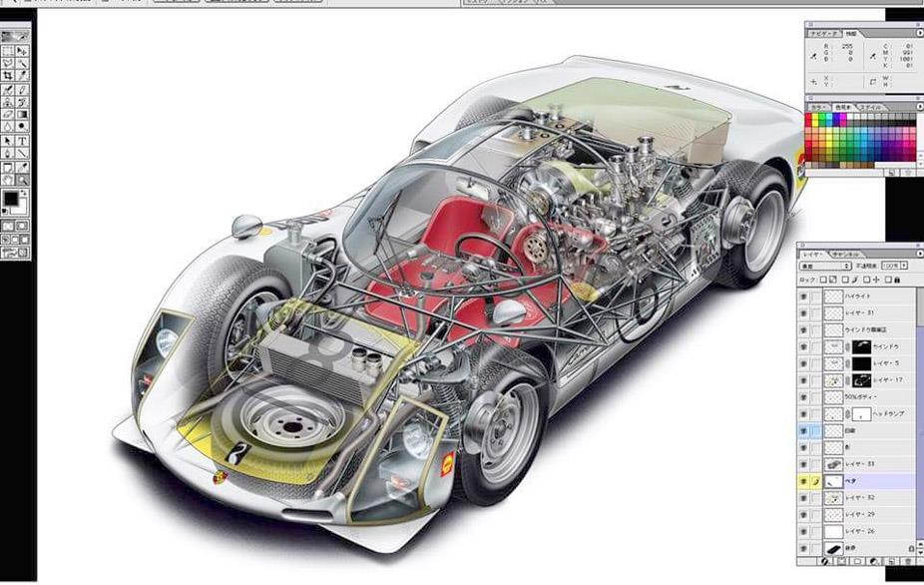Swap foreground and background colors
This screenshot has height=585, width=924.
tap(24, 193)
